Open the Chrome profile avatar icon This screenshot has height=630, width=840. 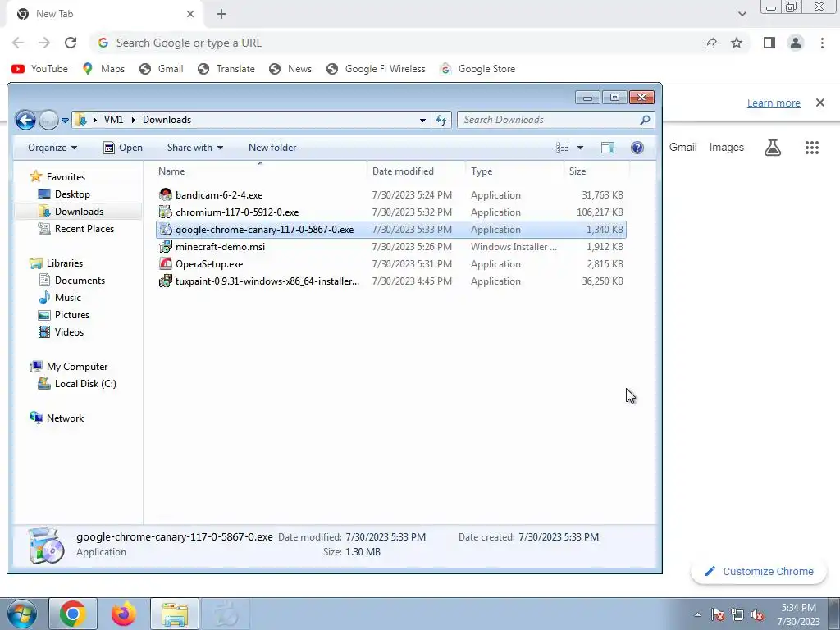pos(796,43)
